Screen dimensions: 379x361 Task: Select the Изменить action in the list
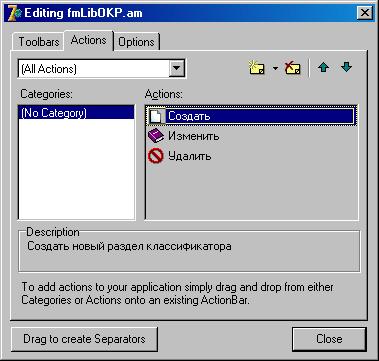[x=193, y=136]
